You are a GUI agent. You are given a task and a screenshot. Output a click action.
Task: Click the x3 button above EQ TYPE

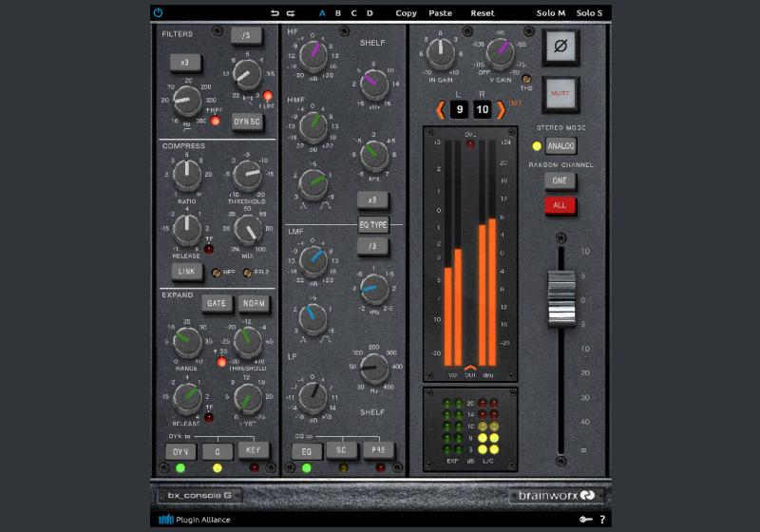[372, 200]
